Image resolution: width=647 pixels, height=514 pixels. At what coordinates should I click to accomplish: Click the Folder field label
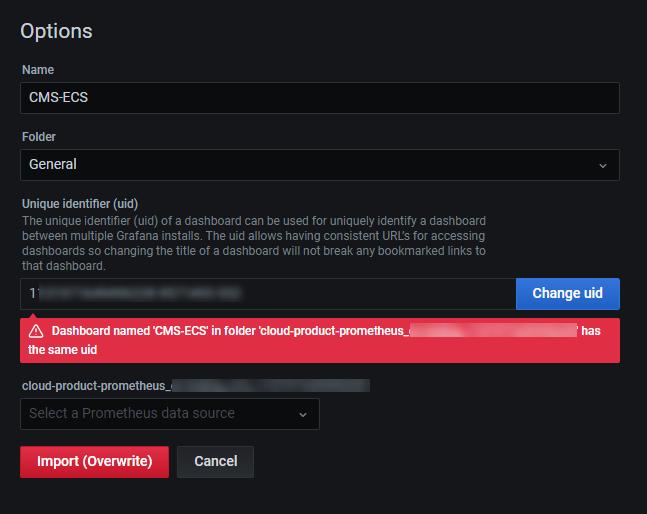(41, 136)
